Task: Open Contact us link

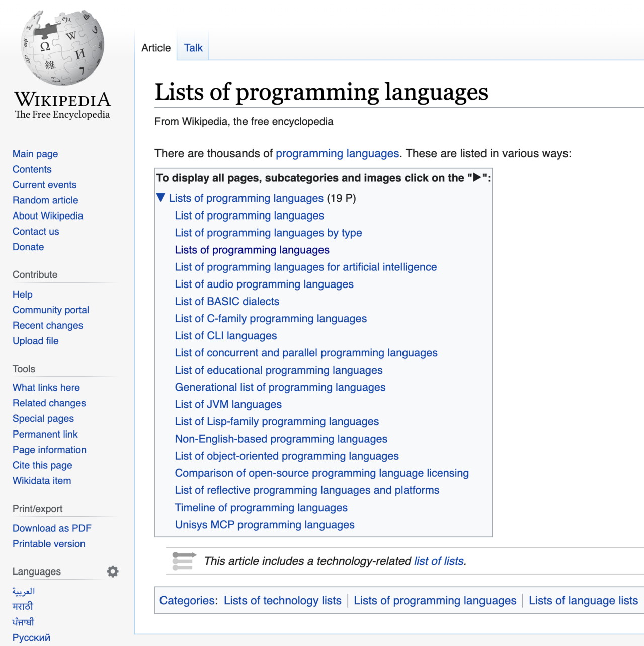Action: (x=36, y=232)
